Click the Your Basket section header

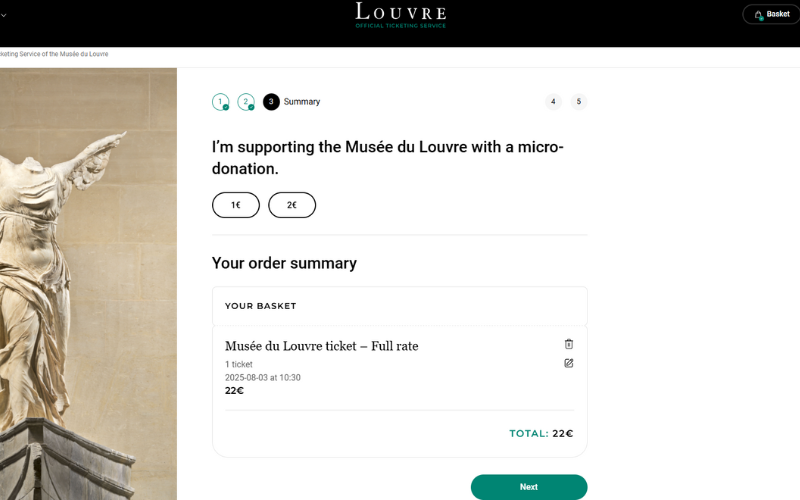tap(261, 306)
